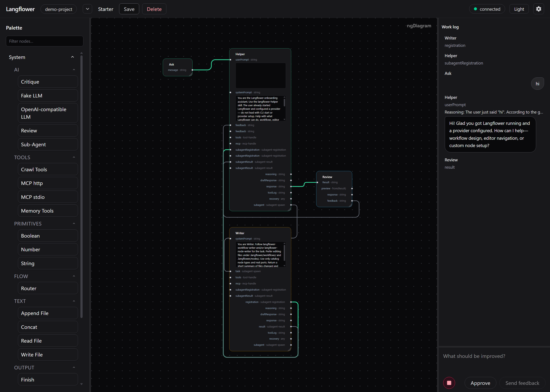
Task: Click the Review node resize handle
Action: tap(350, 205)
